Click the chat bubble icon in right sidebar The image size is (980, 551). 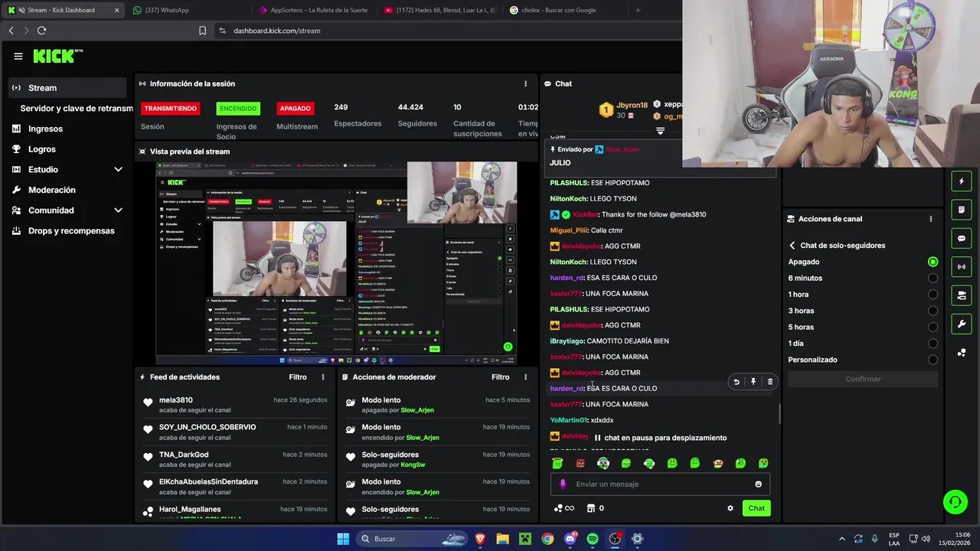(x=962, y=238)
